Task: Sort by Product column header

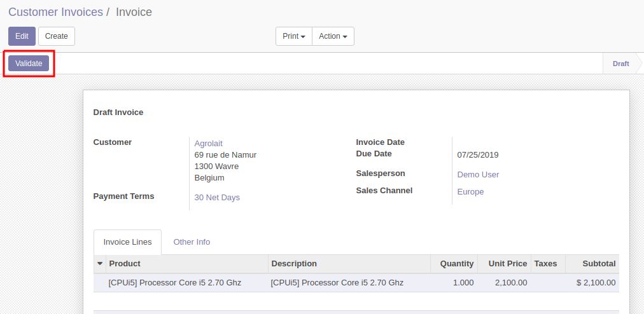Action: coord(187,264)
